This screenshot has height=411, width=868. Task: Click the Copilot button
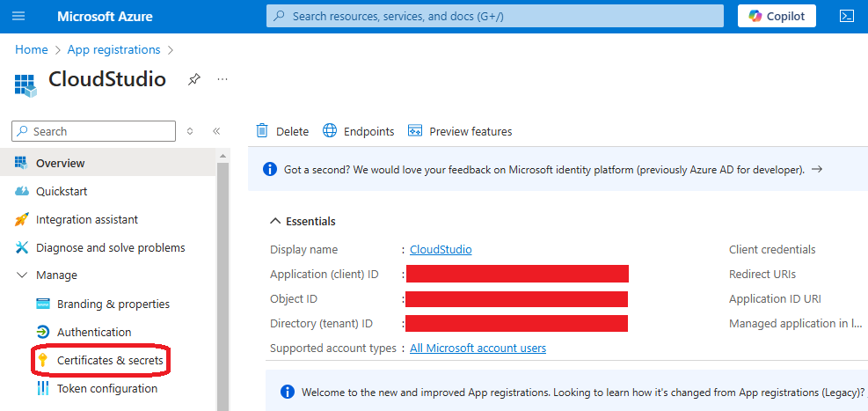tap(777, 16)
